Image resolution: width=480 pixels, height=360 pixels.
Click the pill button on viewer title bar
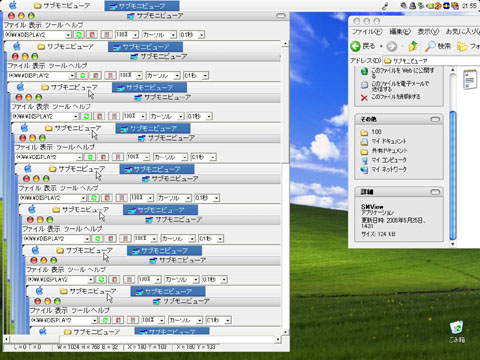[x=281, y=16]
